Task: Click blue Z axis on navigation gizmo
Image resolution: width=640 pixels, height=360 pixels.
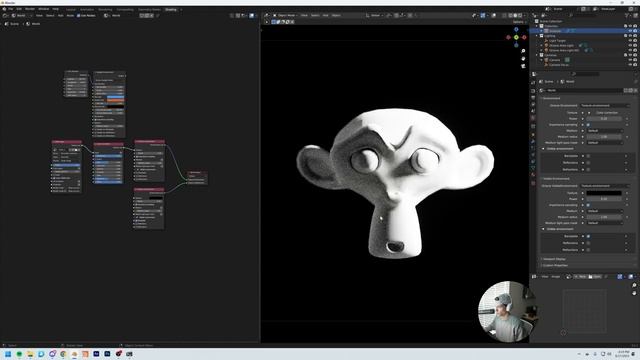Action: point(516,29)
